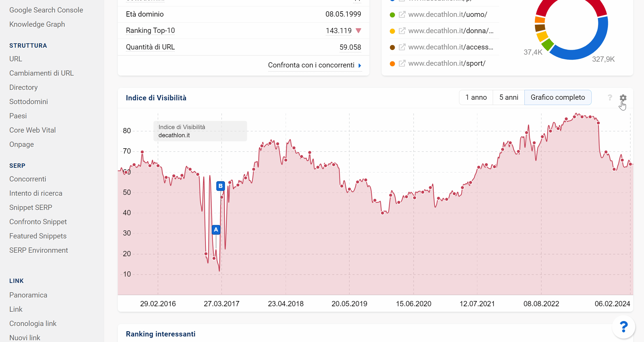
Task: Open external link icon for decathlon.it/uomo/
Action: tap(402, 15)
